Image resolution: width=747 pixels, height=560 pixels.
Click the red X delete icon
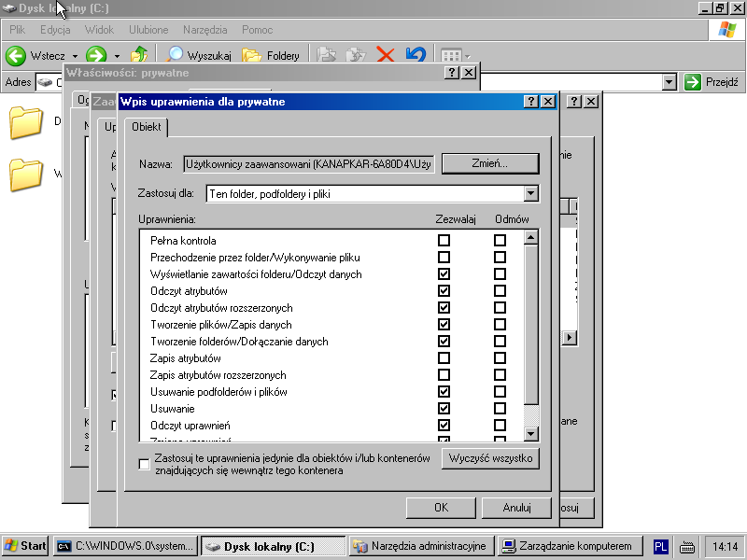click(x=385, y=55)
